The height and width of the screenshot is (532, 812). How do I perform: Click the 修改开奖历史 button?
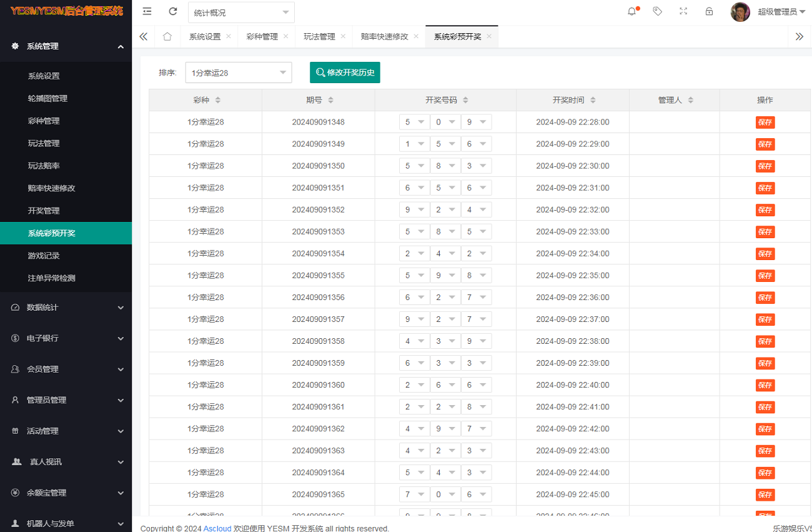tap(345, 73)
